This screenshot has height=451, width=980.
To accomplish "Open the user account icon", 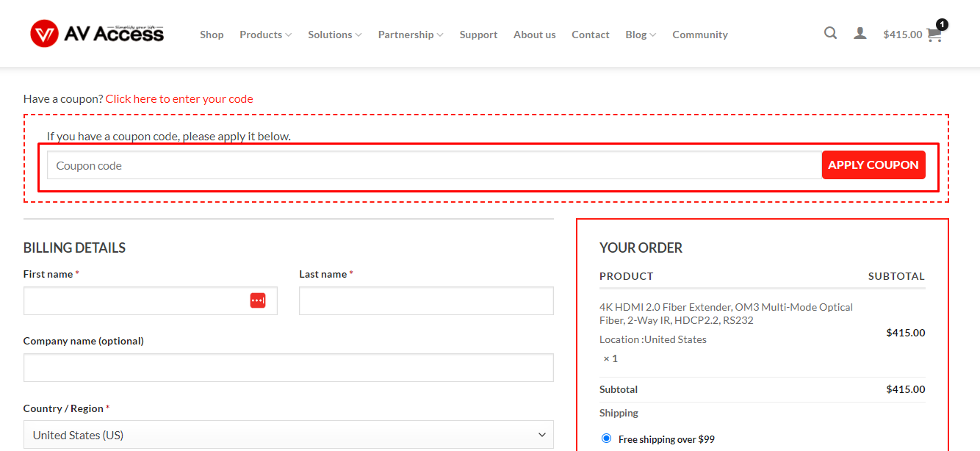I will click(x=860, y=33).
